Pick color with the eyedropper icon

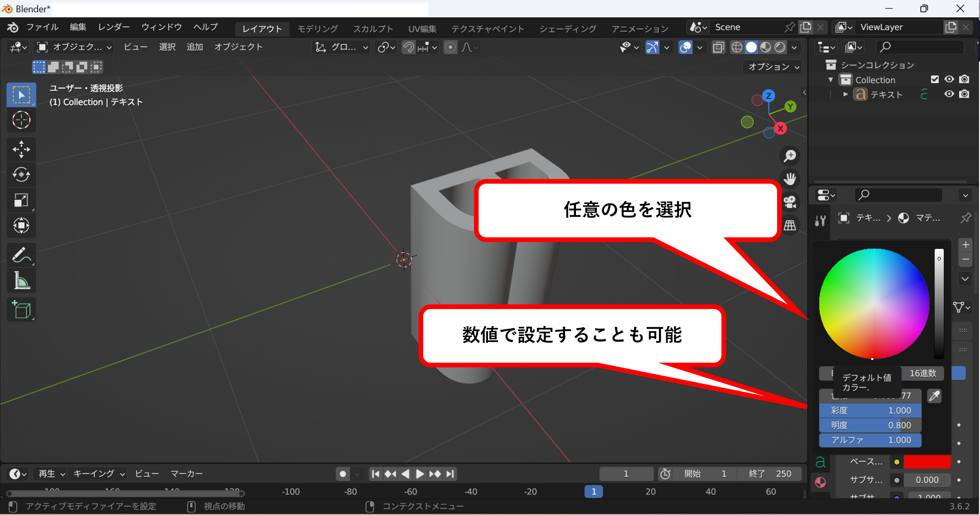pos(934,396)
